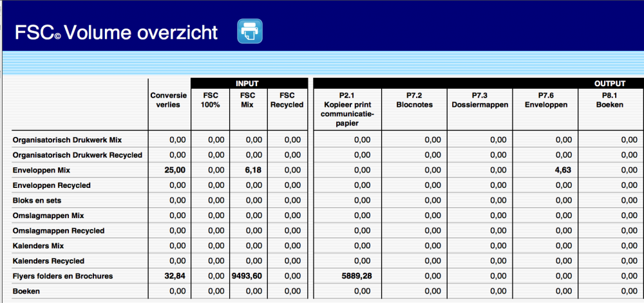Select the Organisatorisch Drukwerk Recycled row label
644x303 pixels.
pyautogui.click(x=77, y=155)
